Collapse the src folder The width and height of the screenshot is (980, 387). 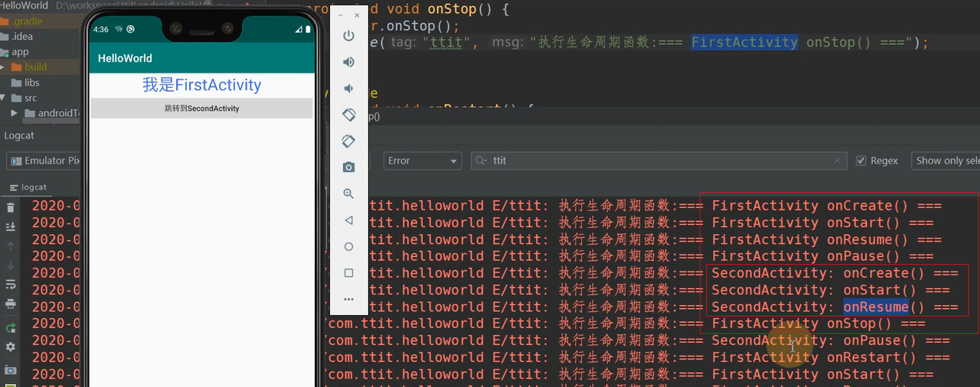coord(4,98)
